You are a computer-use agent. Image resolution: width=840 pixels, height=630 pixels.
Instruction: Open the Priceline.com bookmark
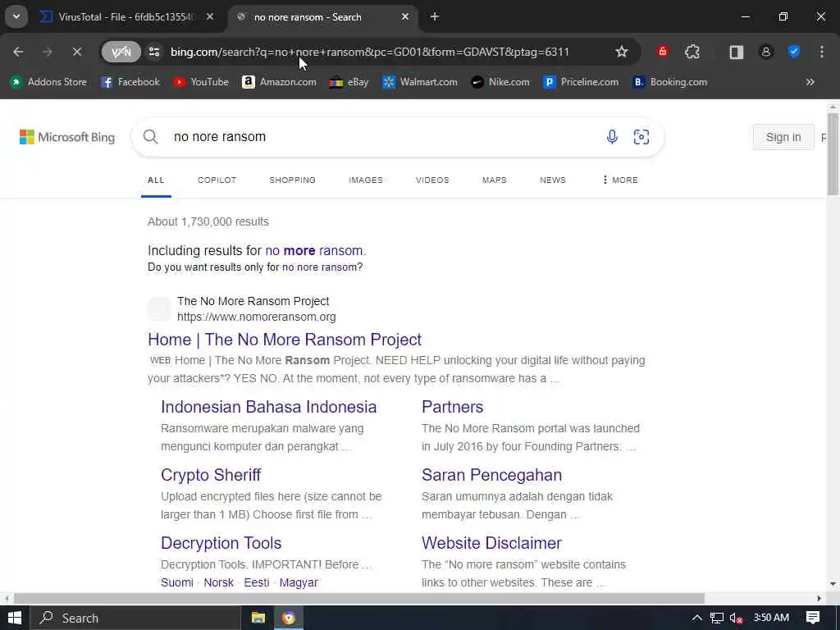[x=581, y=82]
